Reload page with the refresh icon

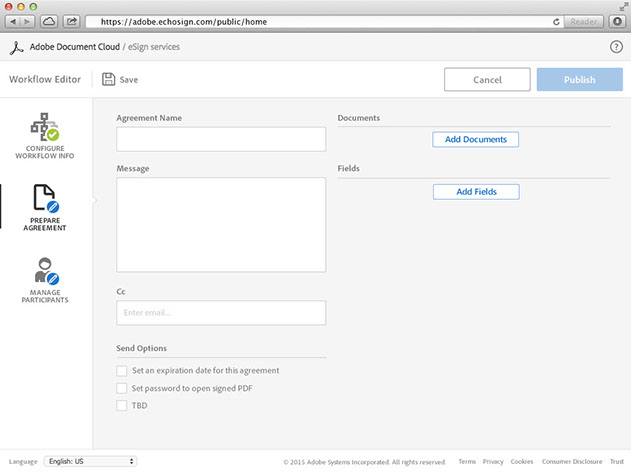click(x=556, y=20)
